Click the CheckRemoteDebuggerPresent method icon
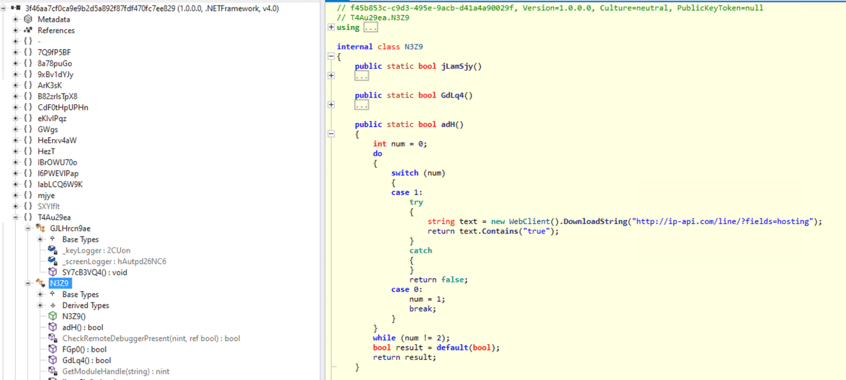 pos(52,338)
